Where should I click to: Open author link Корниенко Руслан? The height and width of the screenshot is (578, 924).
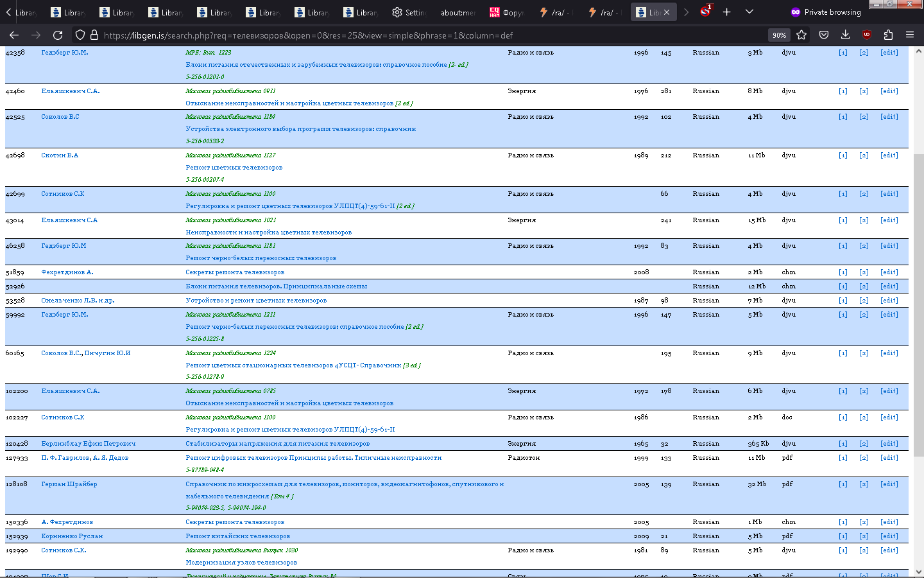pyautogui.click(x=72, y=536)
